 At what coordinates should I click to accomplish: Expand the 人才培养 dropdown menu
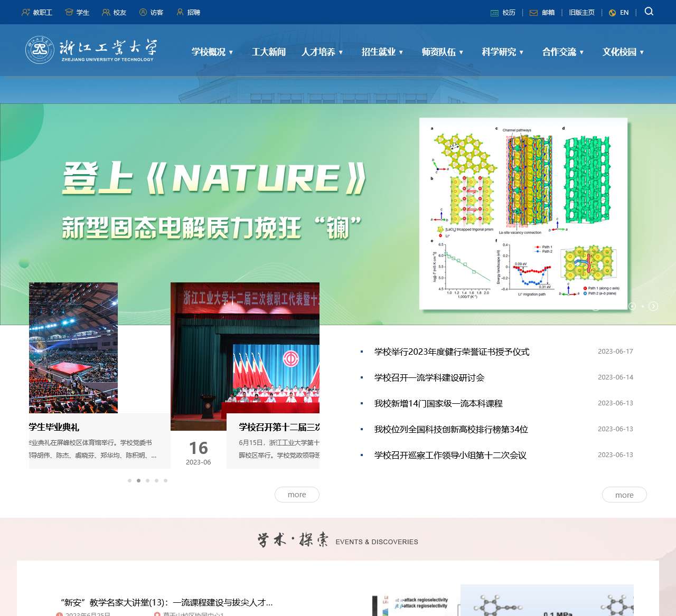pyautogui.click(x=322, y=52)
